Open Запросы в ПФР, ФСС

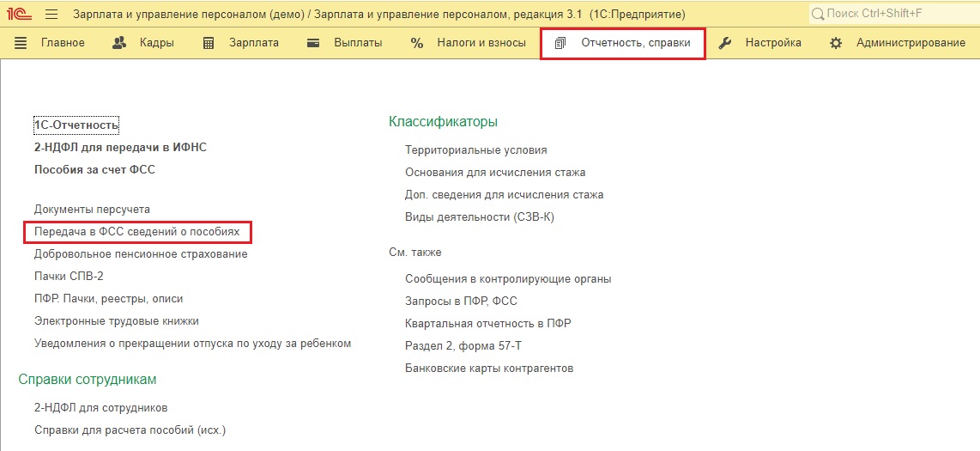click(461, 302)
